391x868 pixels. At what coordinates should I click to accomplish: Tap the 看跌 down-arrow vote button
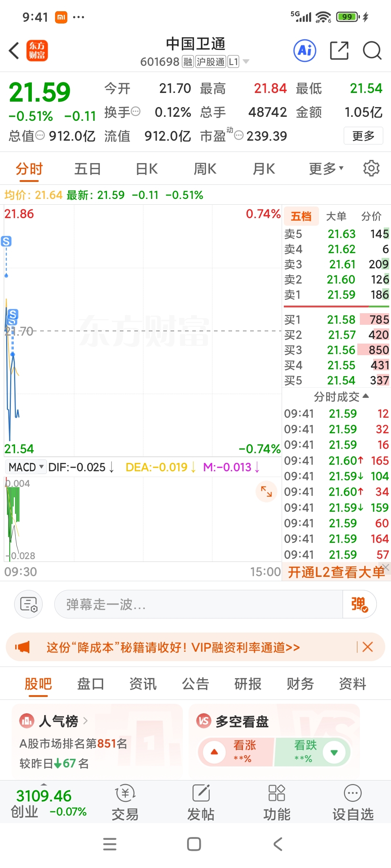[x=334, y=752]
